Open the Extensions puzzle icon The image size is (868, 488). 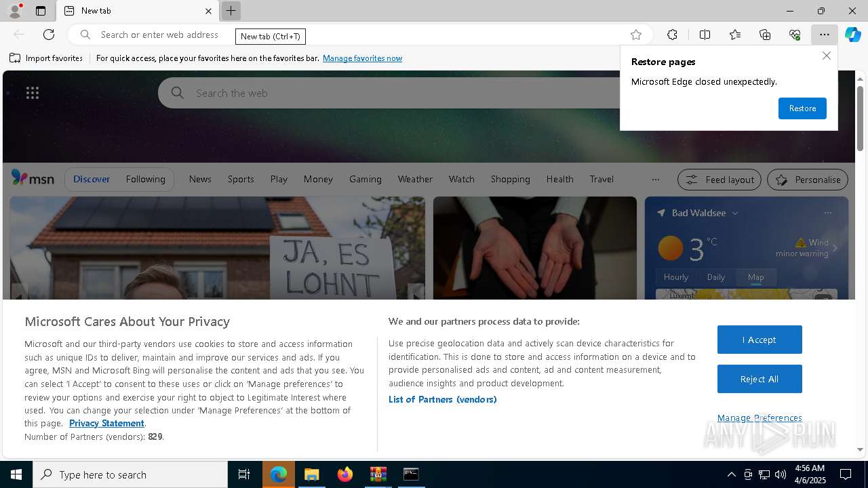pos(672,35)
